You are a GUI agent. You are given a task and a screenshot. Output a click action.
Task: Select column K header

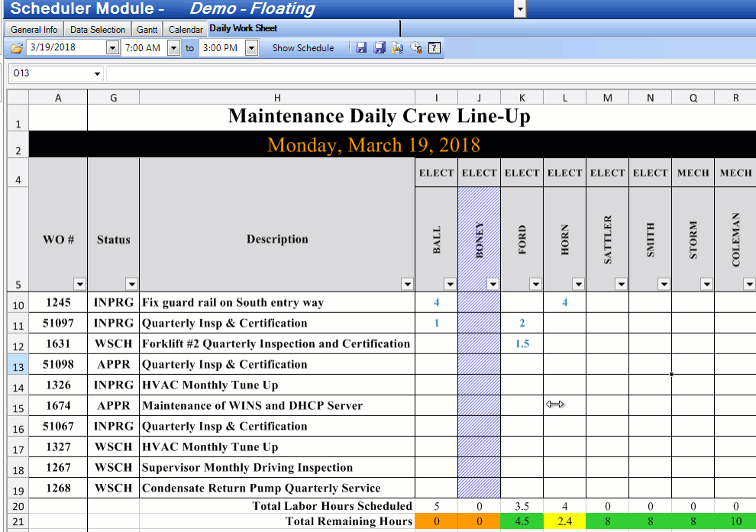(522, 98)
